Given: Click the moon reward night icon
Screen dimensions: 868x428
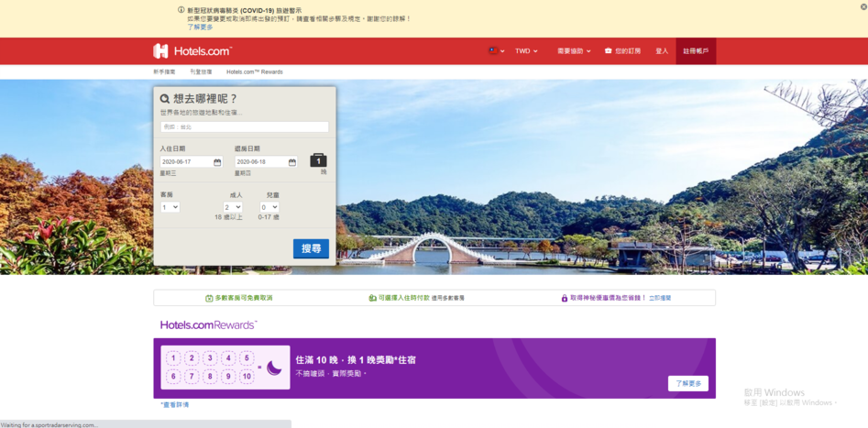Looking at the screenshot, I should pyautogui.click(x=275, y=368).
